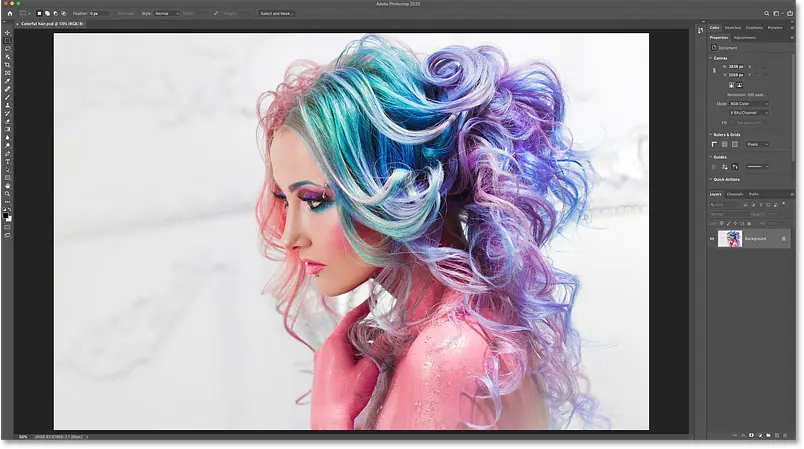Open the History panel icon
804x449 pixels.
pyautogui.click(x=700, y=31)
